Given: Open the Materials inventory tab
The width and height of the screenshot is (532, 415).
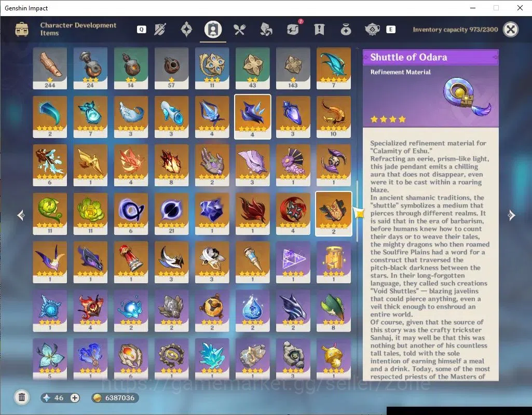Looking at the screenshot, I should 266,30.
